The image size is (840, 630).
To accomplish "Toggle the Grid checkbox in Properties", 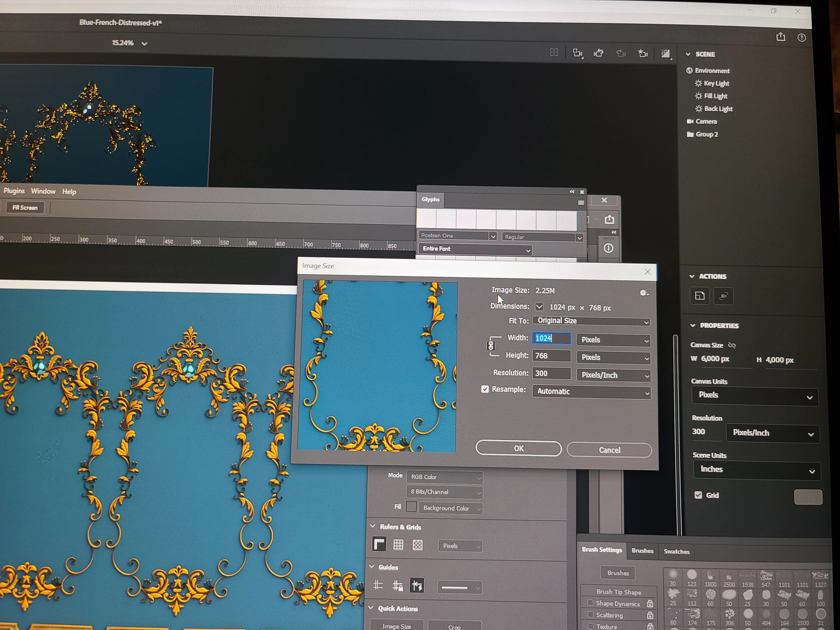I will (x=698, y=495).
